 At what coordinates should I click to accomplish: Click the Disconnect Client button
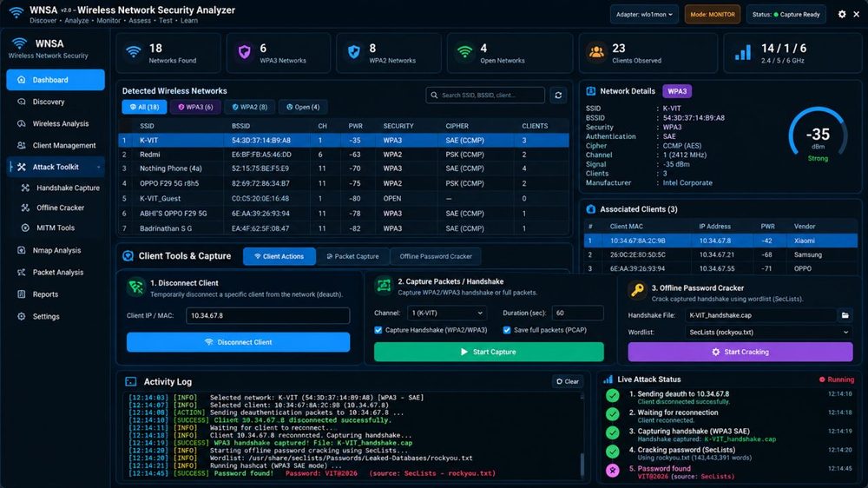238,342
